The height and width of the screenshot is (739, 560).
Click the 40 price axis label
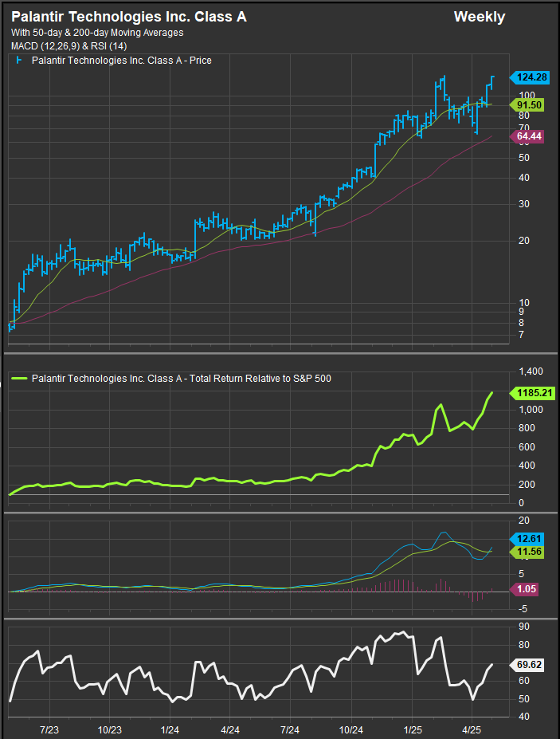point(523,178)
